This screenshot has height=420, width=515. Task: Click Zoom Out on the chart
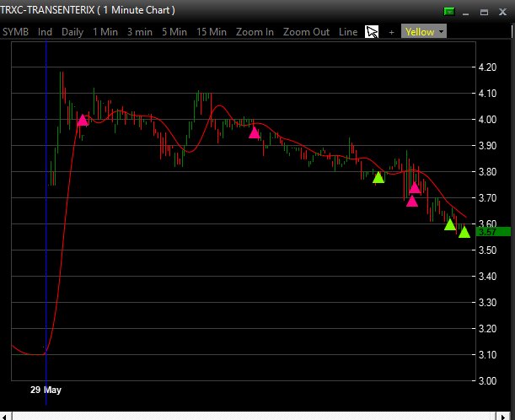click(x=306, y=32)
